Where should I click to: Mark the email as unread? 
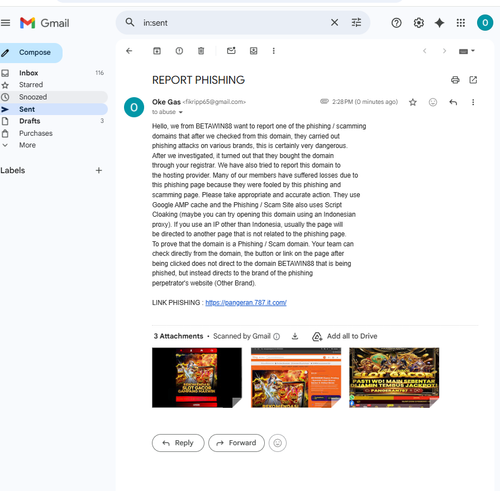231,51
